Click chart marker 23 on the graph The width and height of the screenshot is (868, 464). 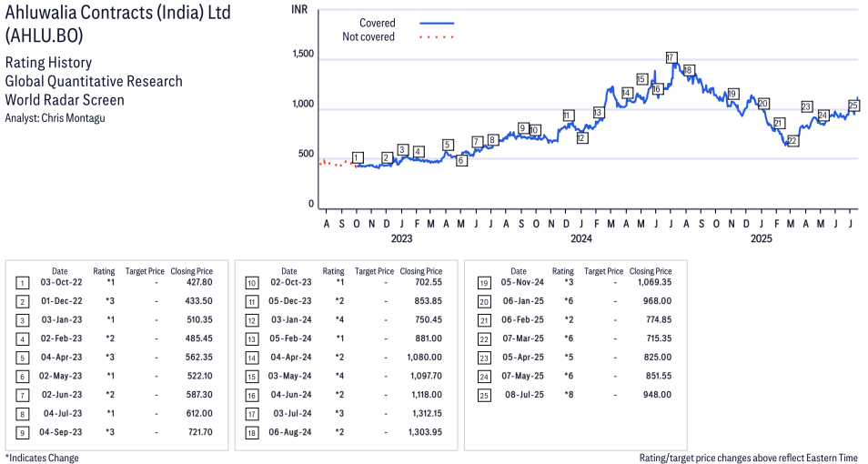806,106
